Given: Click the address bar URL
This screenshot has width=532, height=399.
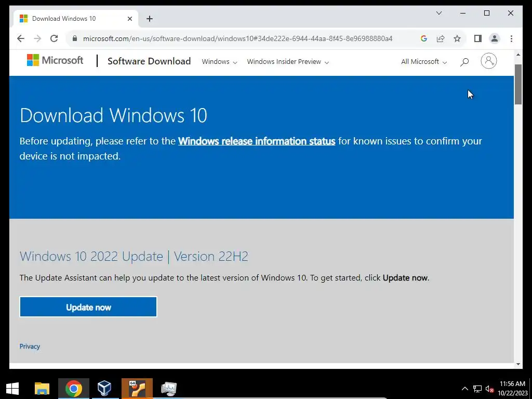Looking at the screenshot, I should click(x=237, y=38).
